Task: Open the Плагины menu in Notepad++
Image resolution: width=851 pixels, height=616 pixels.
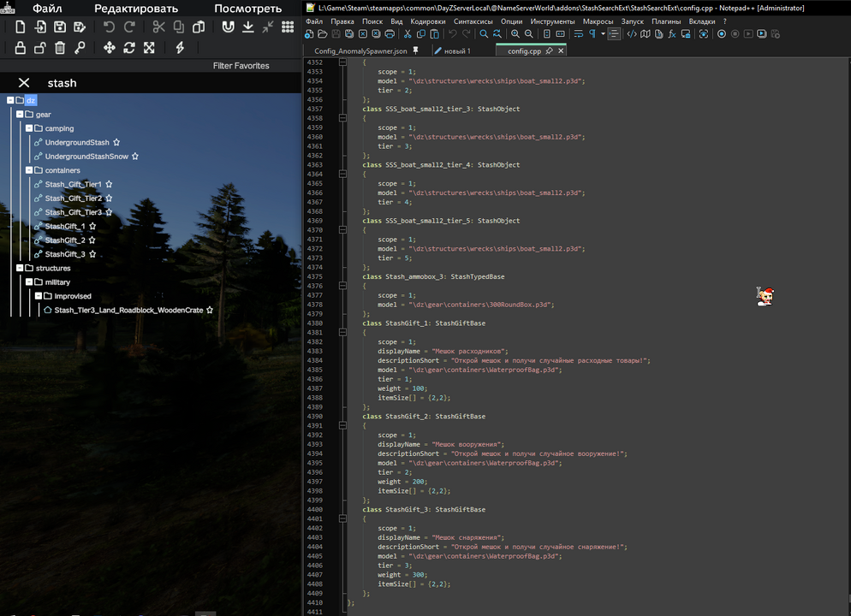Action: pyautogui.click(x=666, y=21)
